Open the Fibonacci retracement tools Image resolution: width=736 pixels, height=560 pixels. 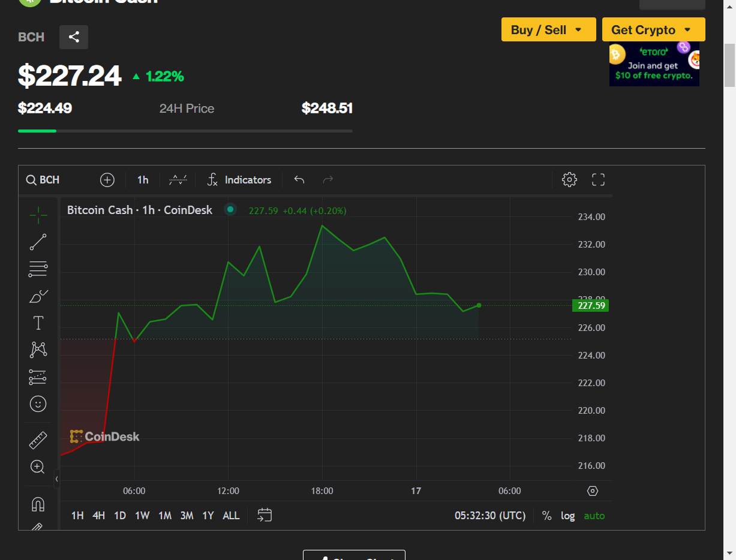(x=38, y=269)
